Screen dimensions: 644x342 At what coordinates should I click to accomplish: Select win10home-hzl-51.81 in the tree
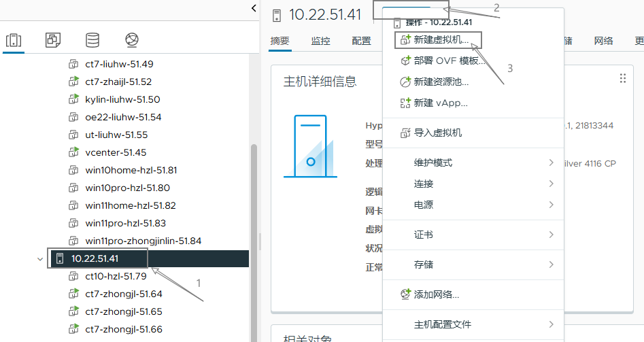(x=131, y=170)
